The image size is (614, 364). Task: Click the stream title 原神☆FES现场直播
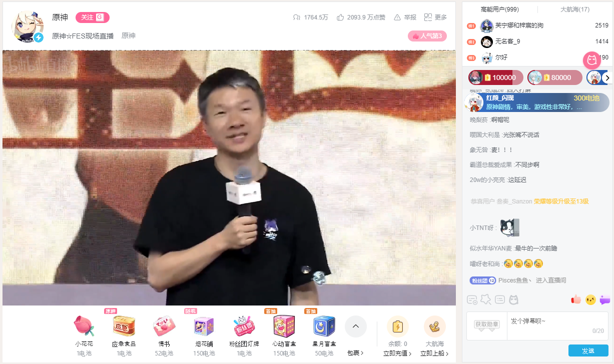[x=83, y=35]
